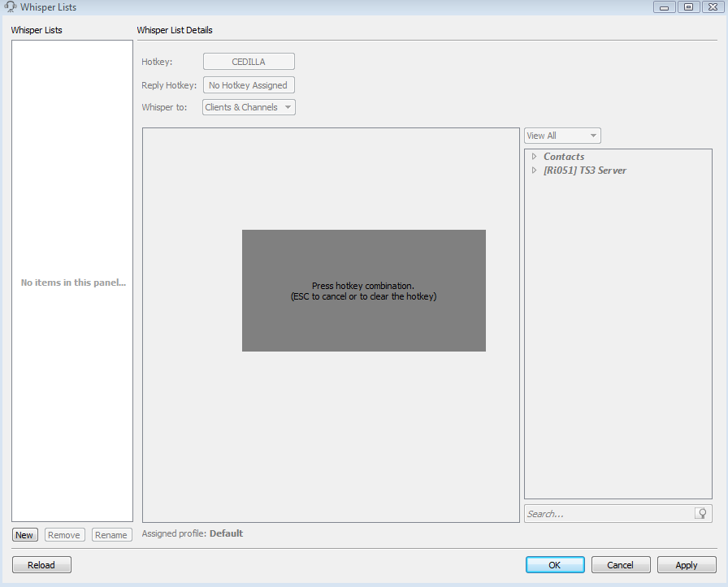Expand the Contacts tree node arrow
The image size is (728, 587).
point(534,157)
